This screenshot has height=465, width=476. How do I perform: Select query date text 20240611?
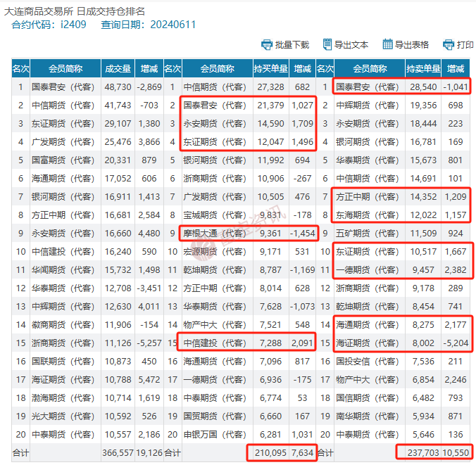[x=173, y=24]
